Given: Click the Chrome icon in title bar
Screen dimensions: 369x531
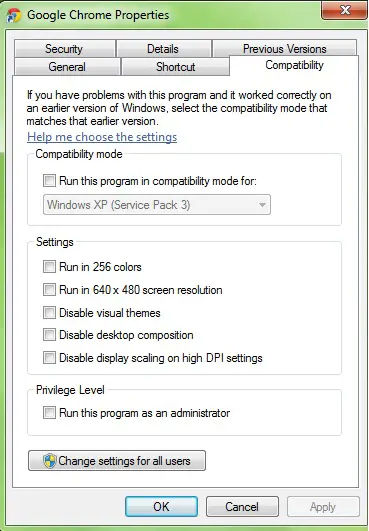Looking at the screenshot, I should pos(14,16).
